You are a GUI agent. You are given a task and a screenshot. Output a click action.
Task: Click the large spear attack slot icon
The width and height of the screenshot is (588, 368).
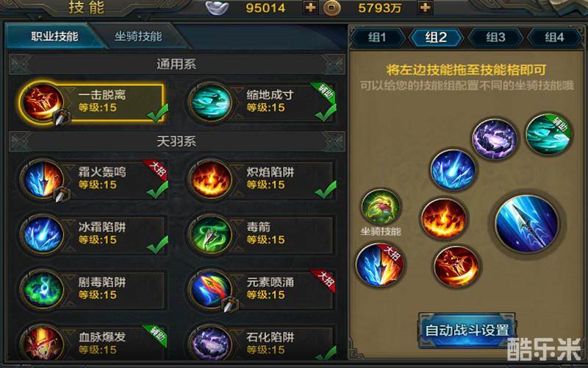coord(526,223)
